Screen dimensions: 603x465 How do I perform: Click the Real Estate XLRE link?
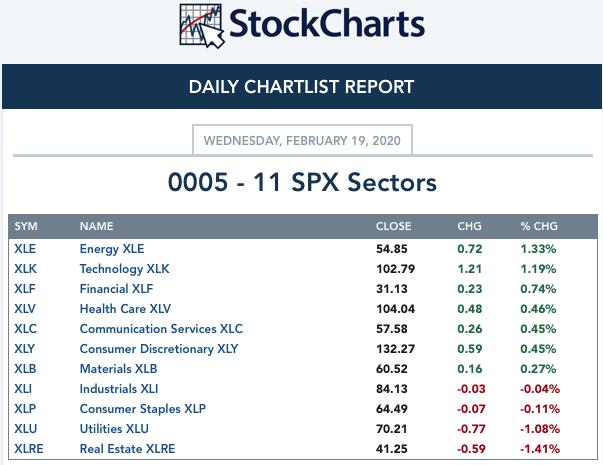[125, 449]
